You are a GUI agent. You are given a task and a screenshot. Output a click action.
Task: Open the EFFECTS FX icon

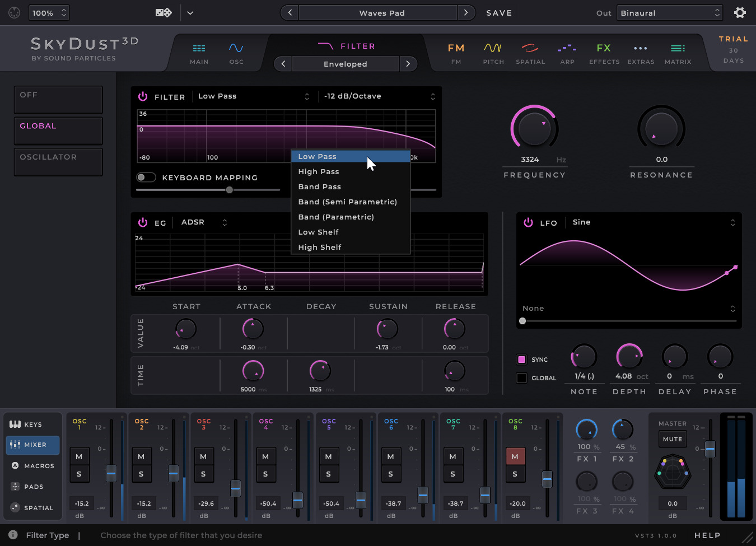click(604, 48)
